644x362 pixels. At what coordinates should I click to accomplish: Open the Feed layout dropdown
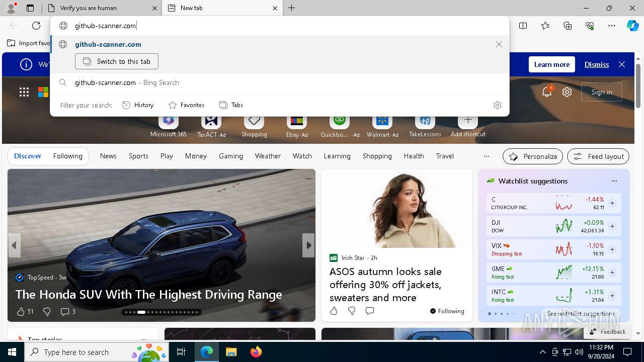click(x=598, y=156)
